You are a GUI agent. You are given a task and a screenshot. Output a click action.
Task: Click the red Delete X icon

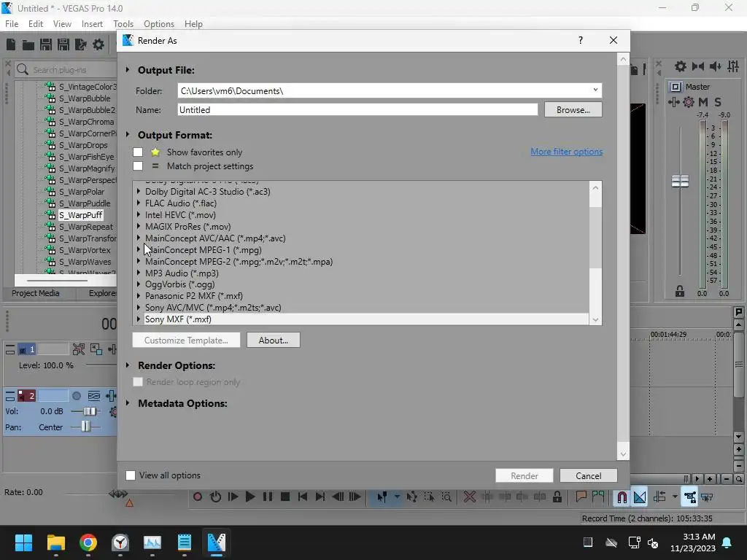tap(470, 497)
